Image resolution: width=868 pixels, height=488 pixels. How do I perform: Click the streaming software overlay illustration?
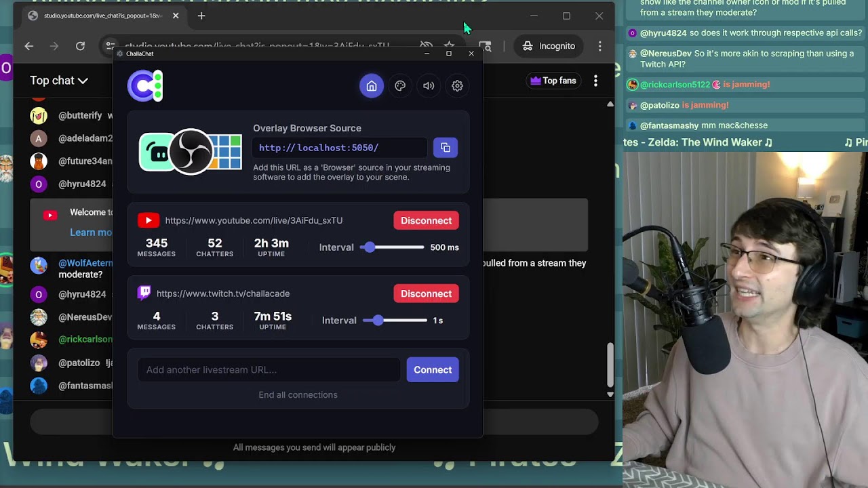(191, 152)
